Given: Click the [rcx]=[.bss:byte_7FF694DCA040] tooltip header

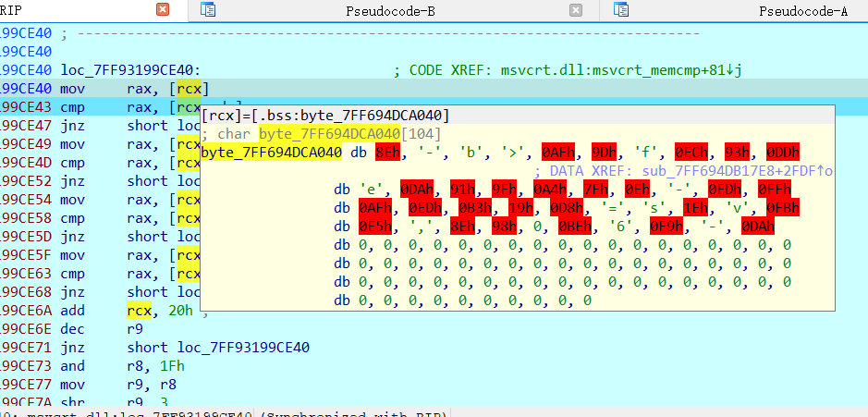Looking at the screenshot, I should [326, 116].
